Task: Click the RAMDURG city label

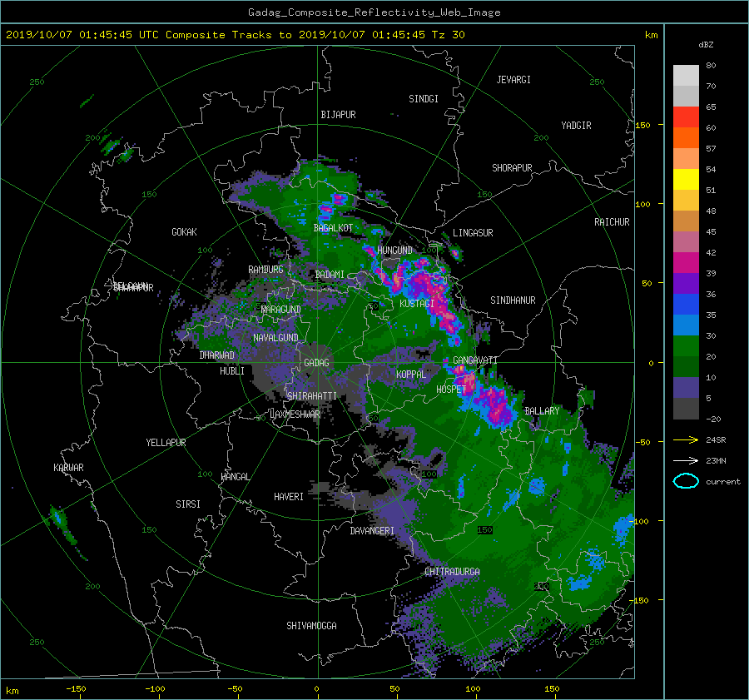Action: (265, 270)
